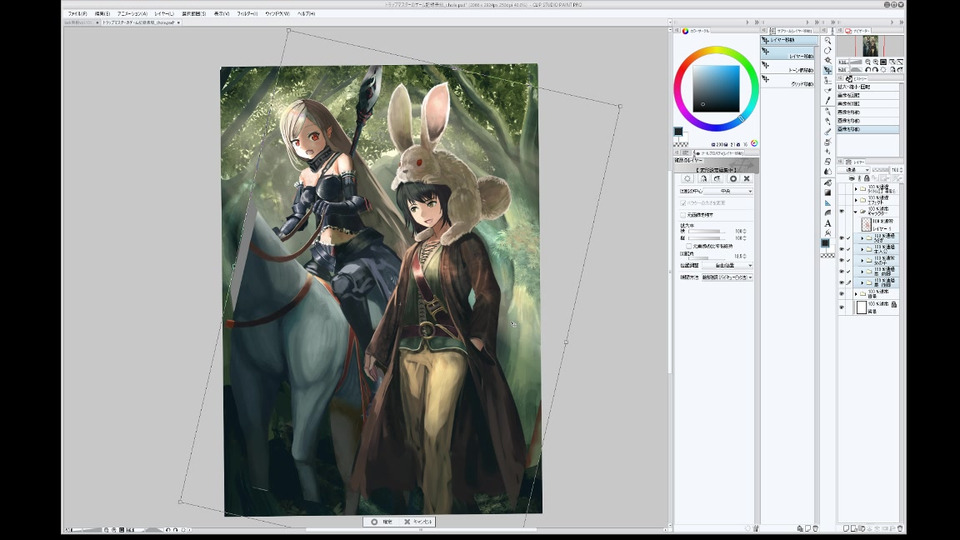
Task: Select the Text 'A' tool
Action: pyautogui.click(x=828, y=223)
